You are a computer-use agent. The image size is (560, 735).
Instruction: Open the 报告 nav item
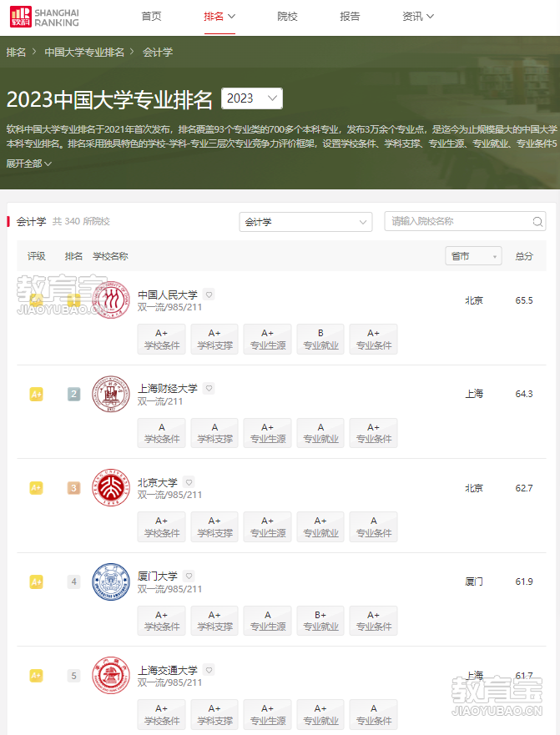coord(350,17)
